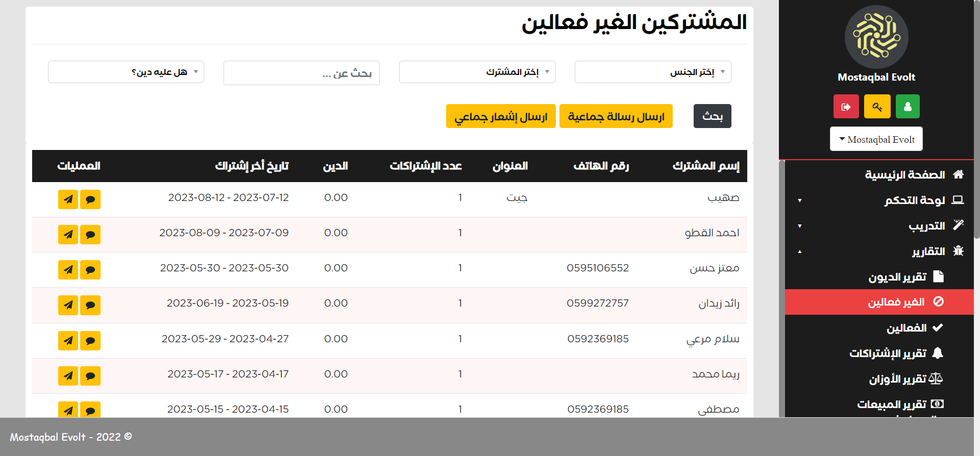Expand the لوحة التحكم sidebar menu
Screen dimensions: 980x456
(914, 200)
